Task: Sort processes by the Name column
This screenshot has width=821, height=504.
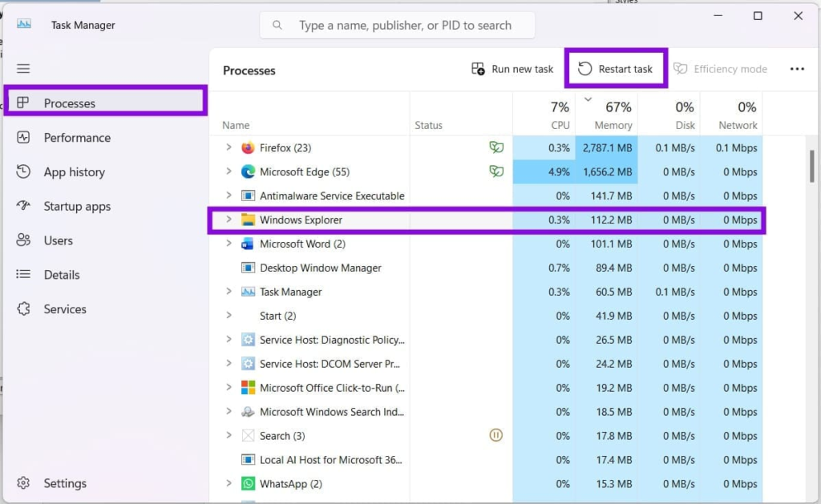Action: tap(310, 115)
